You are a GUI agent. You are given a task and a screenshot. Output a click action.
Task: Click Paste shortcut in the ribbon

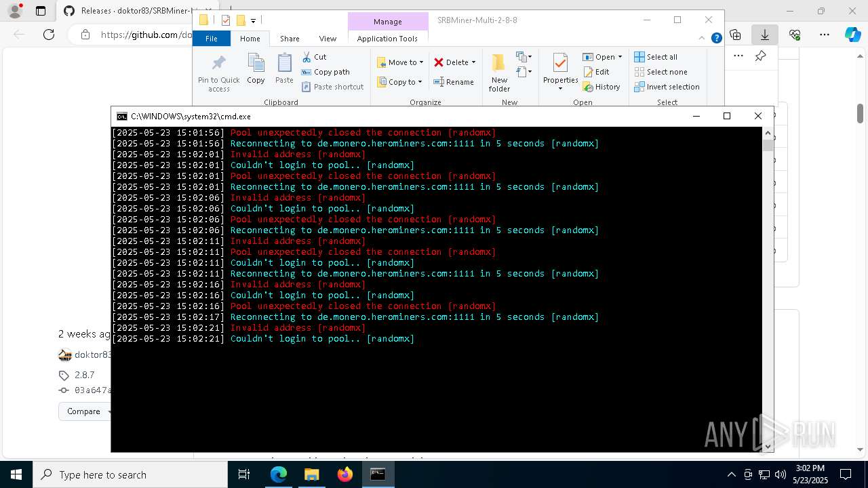[x=333, y=87]
